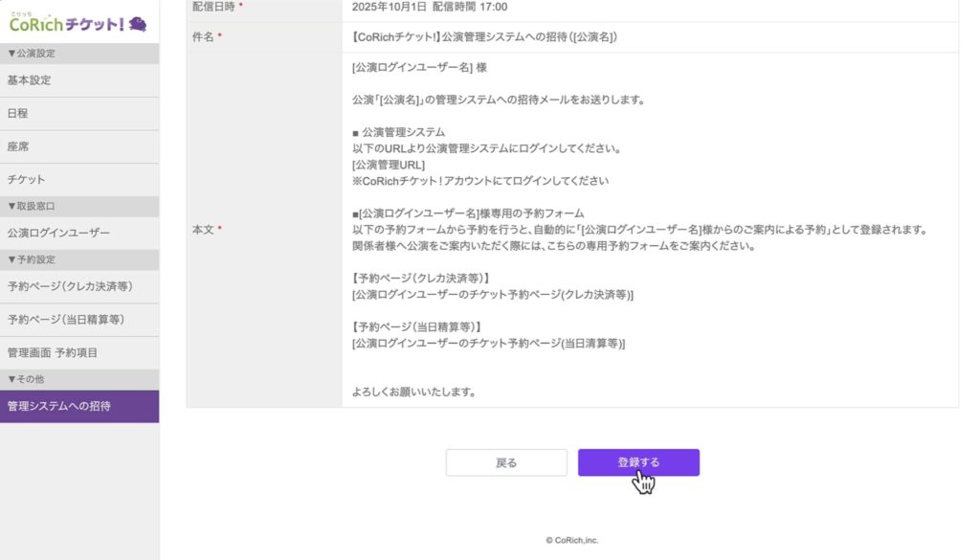Screen dimensions: 980x560
Task: Open 予約ページ(当日精算等) in sidebar
Action: (x=66, y=320)
